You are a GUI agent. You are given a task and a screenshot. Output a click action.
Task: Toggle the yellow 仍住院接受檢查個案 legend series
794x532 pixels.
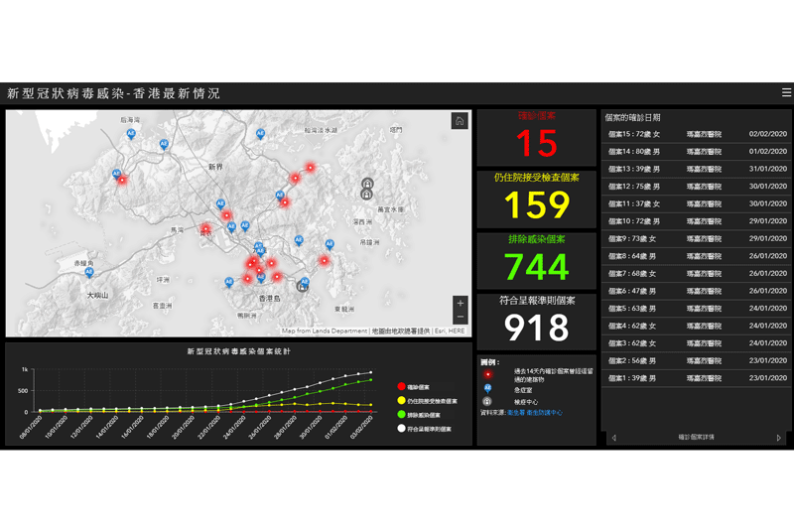pos(428,401)
